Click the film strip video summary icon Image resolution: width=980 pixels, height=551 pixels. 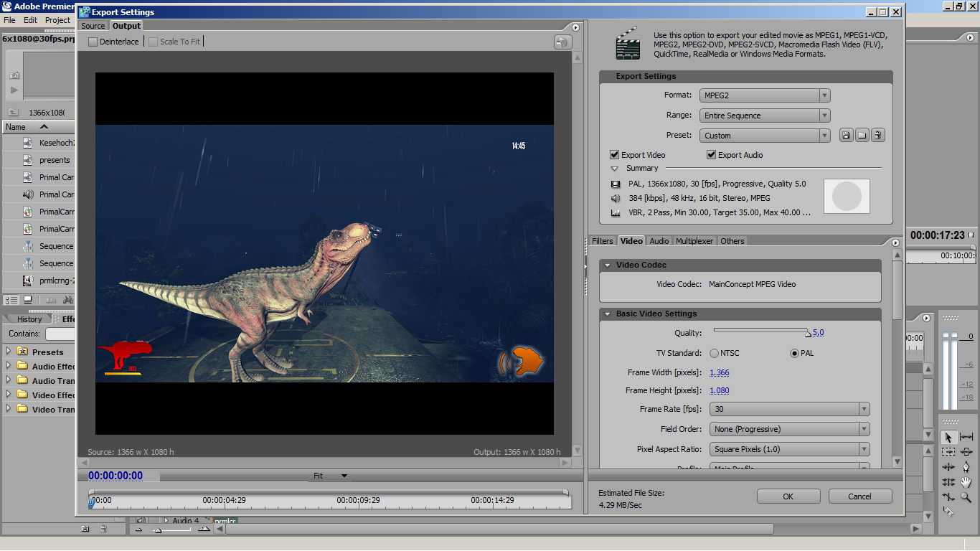pos(616,184)
